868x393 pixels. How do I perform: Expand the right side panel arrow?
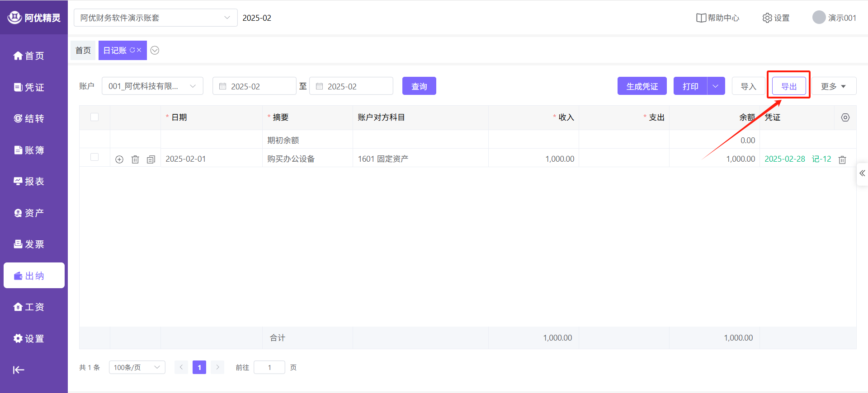[862, 173]
